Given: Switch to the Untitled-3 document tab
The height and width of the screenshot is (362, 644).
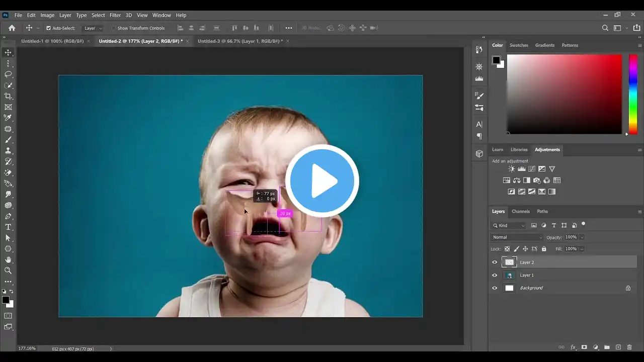Looking at the screenshot, I should pyautogui.click(x=239, y=41).
